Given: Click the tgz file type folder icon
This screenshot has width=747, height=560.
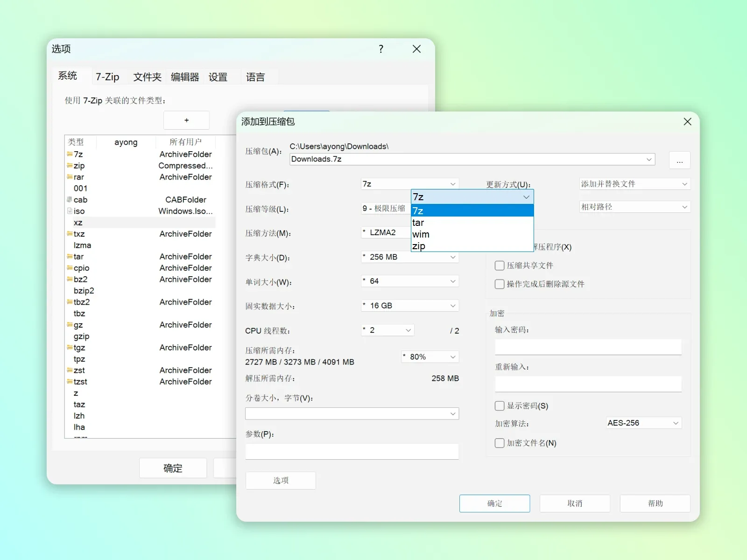Looking at the screenshot, I should [70, 348].
